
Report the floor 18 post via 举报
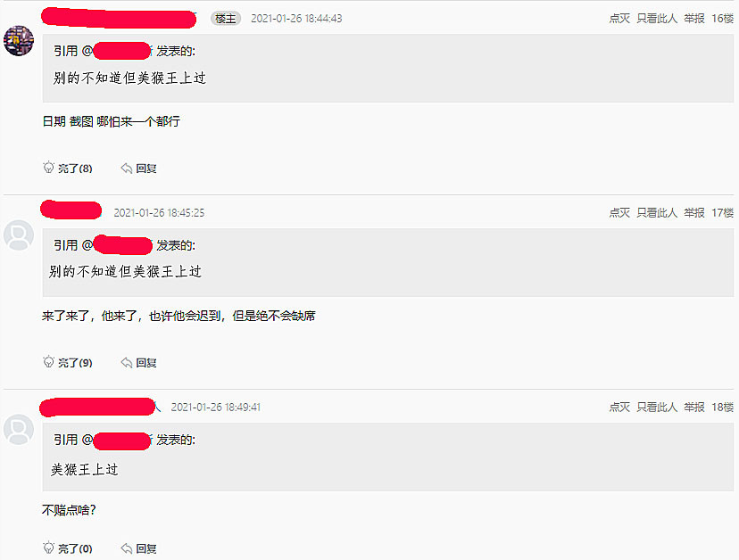click(x=694, y=407)
